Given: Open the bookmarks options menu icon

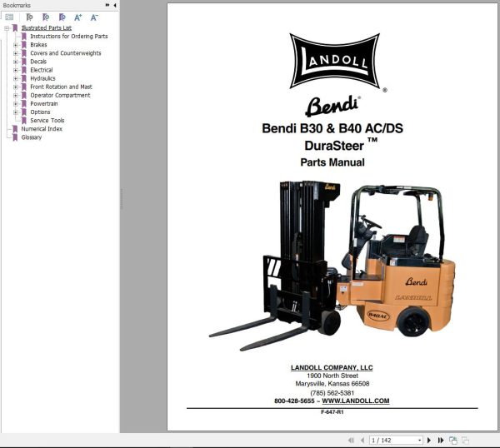Looking at the screenshot, I should click(x=9, y=17).
